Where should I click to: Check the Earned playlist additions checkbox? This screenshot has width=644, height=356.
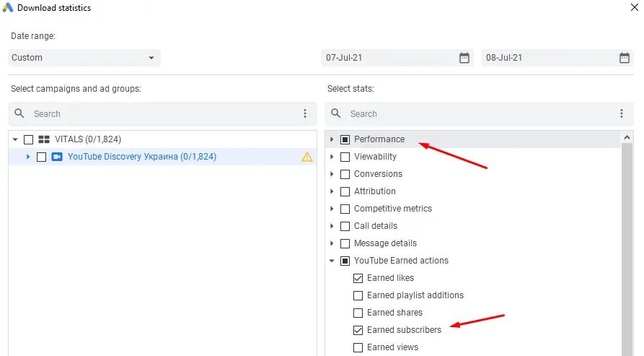(x=358, y=295)
